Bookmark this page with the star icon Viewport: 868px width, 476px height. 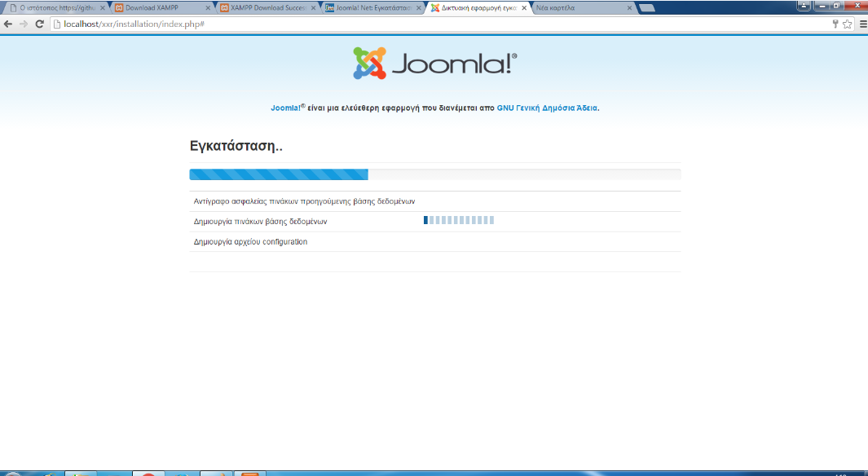pyautogui.click(x=848, y=24)
